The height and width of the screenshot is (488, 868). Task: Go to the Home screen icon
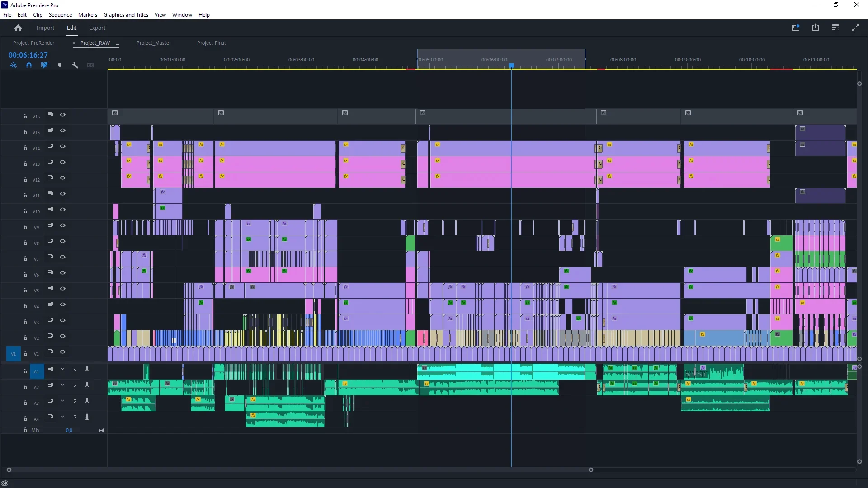(18, 28)
